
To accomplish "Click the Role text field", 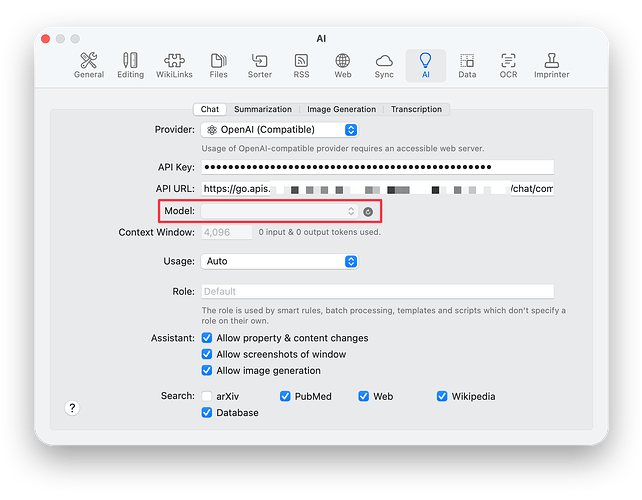I will 377,292.
